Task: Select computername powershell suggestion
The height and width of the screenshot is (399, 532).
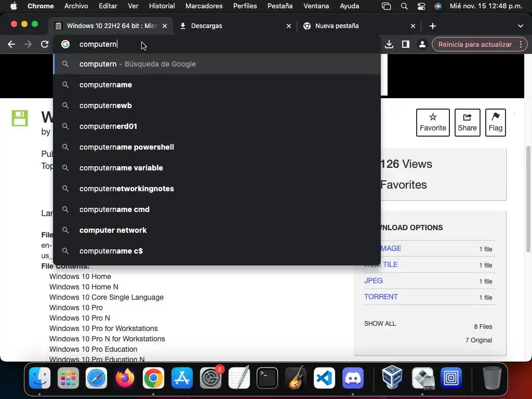Action: 217,147
